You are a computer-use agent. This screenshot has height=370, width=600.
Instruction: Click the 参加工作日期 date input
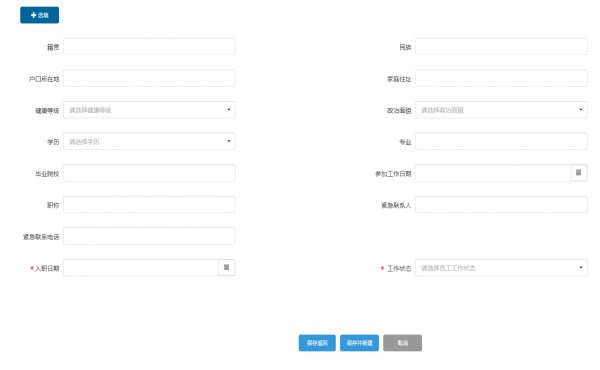click(x=493, y=173)
